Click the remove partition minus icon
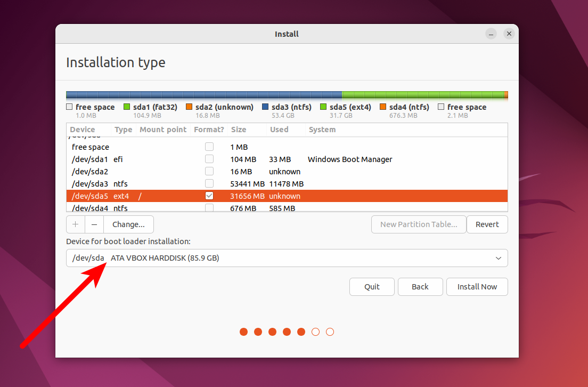This screenshot has height=387, width=588. (94, 224)
